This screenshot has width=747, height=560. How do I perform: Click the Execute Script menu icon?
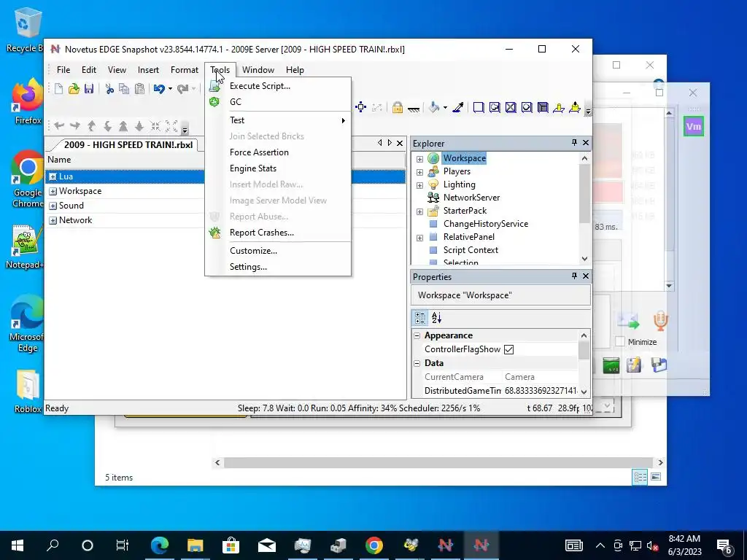215,86
